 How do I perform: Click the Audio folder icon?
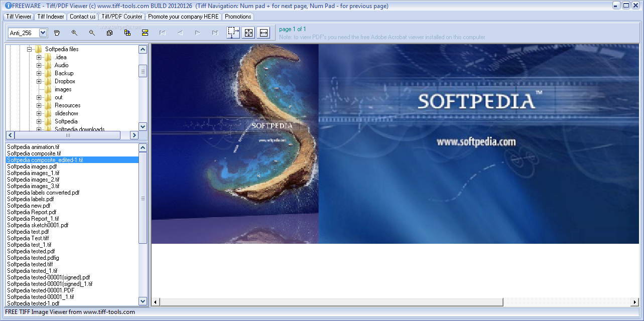pyautogui.click(x=48, y=65)
